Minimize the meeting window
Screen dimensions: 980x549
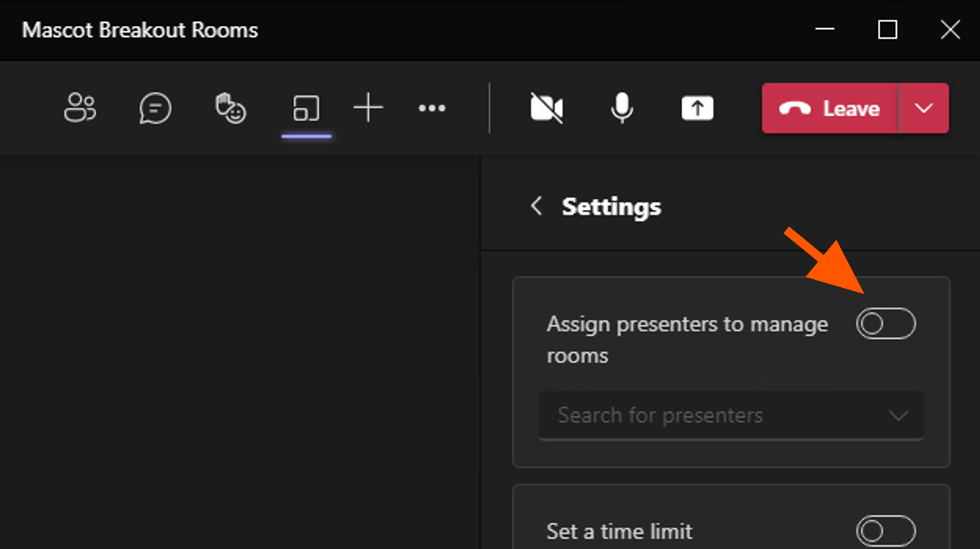824,30
